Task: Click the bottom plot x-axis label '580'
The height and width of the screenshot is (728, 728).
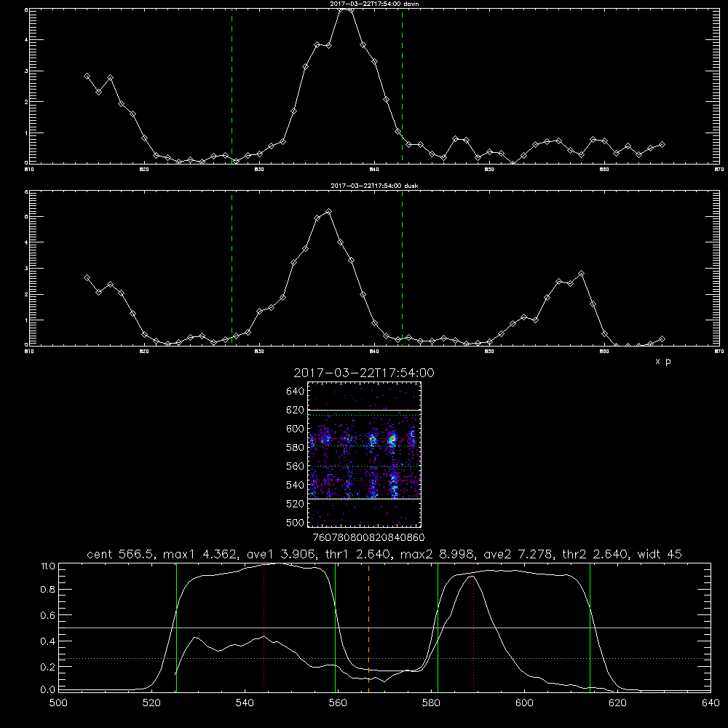Action: point(431,703)
